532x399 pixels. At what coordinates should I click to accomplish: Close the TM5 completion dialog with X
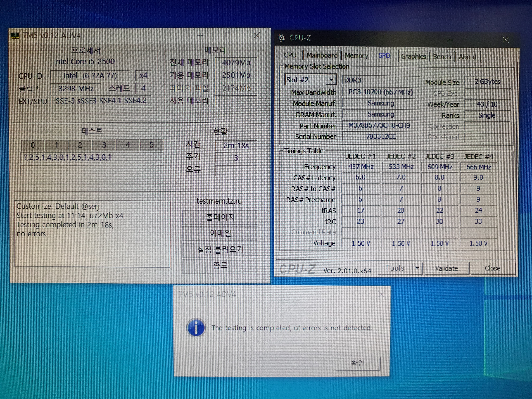381,294
